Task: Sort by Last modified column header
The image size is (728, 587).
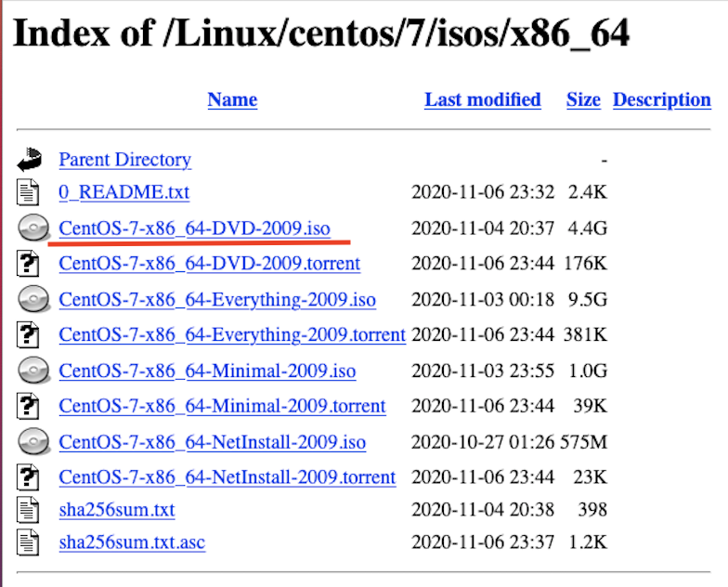Action: 483,100
